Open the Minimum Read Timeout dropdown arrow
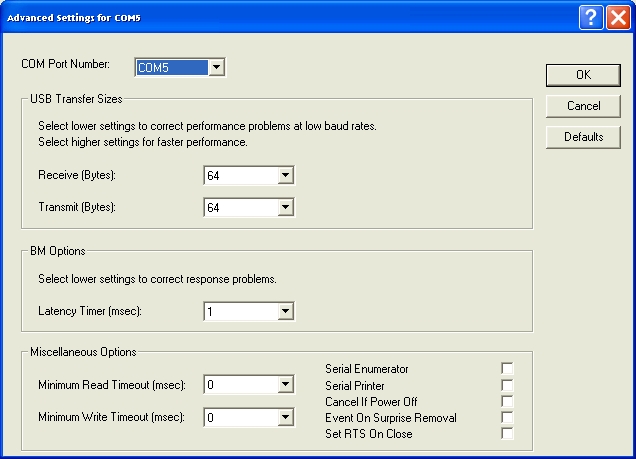This screenshot has width=636, height=459. 286,384
